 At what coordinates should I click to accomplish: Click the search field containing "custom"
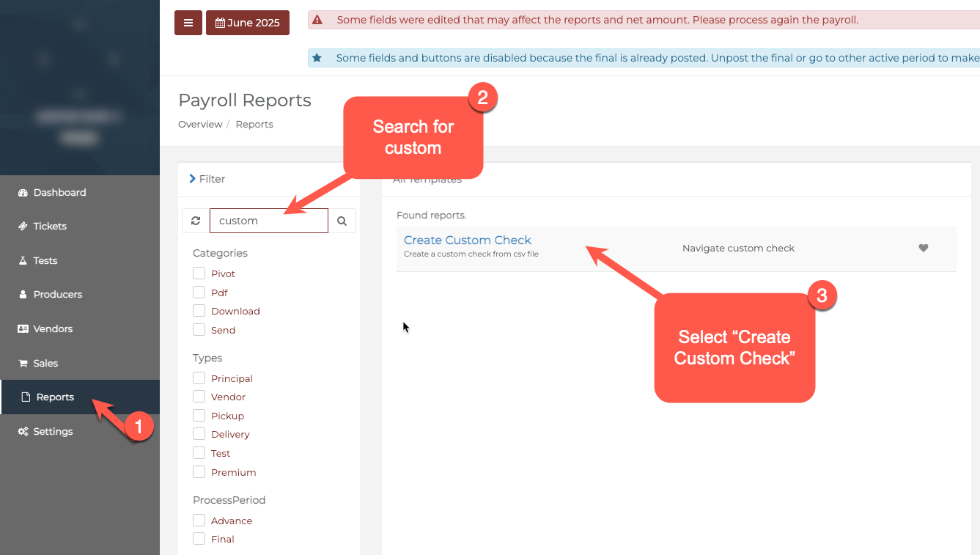coord(269,221)
